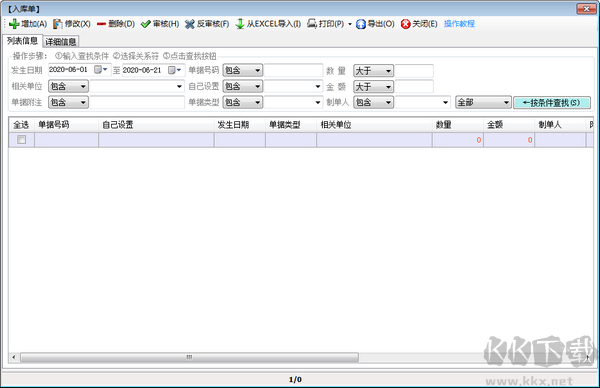Click the scrollbar's left arrow button
The width and height of the screenshot is (600, 388).
(x=14, y=357)
